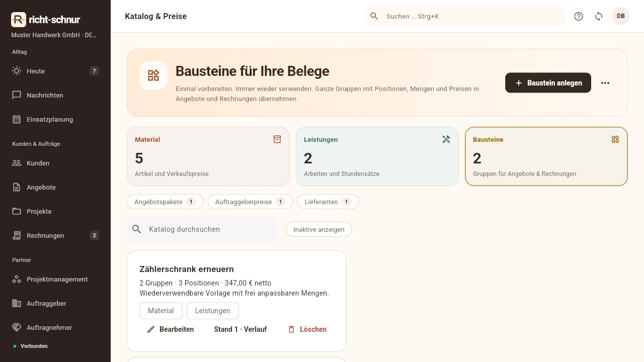
Task: Open the DB user avatar menu
Action: (621, 16)
